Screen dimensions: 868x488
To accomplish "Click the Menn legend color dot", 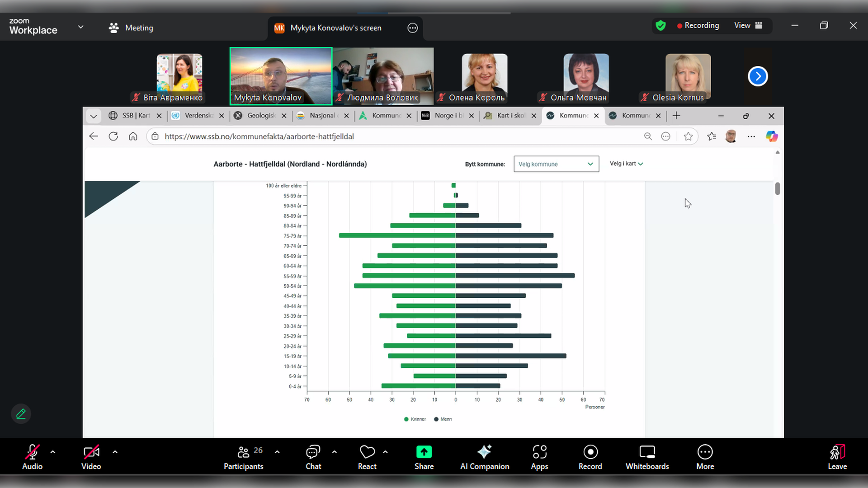I will tap(436, 419).
